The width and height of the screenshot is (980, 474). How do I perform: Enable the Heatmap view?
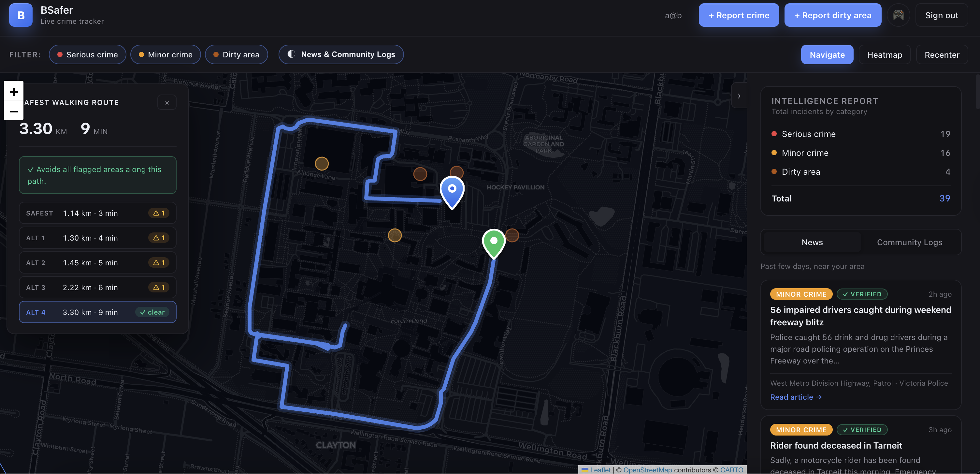click(x=884, y=54)
